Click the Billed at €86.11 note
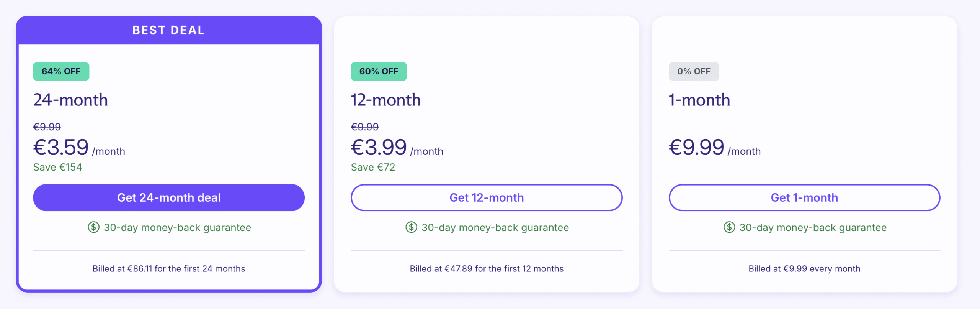The image size is (980, 309). point(168,269)
